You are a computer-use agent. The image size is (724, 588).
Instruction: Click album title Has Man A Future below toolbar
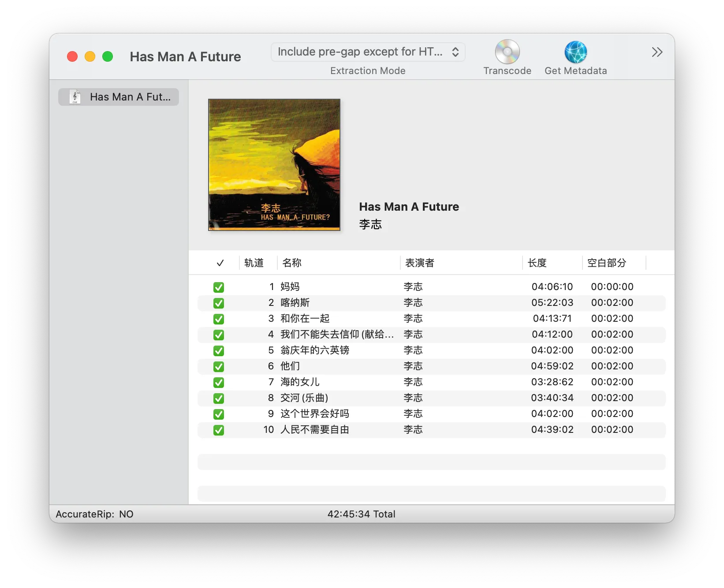[x=409, y=207]
